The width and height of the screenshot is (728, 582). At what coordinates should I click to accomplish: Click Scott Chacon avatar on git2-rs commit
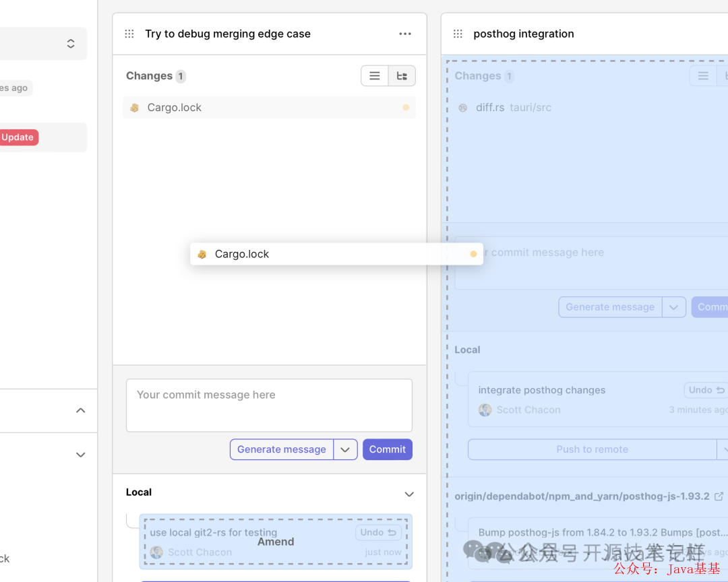[156, 552]
